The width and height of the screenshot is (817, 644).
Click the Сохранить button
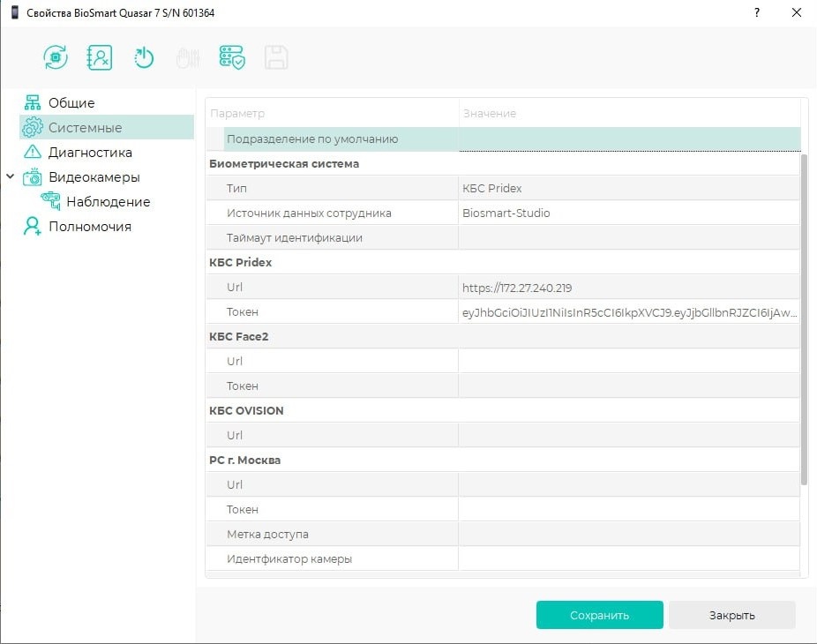point(600,615)
